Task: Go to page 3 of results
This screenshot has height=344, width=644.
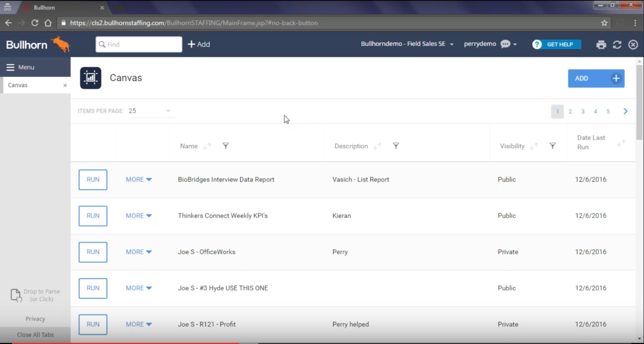Action: (583, 111)
